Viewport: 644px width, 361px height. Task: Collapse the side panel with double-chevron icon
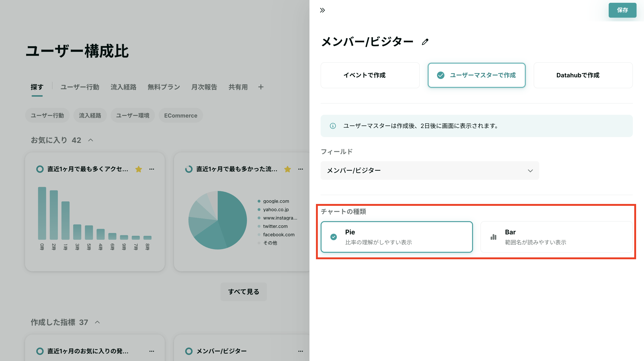tap(322, 10)
